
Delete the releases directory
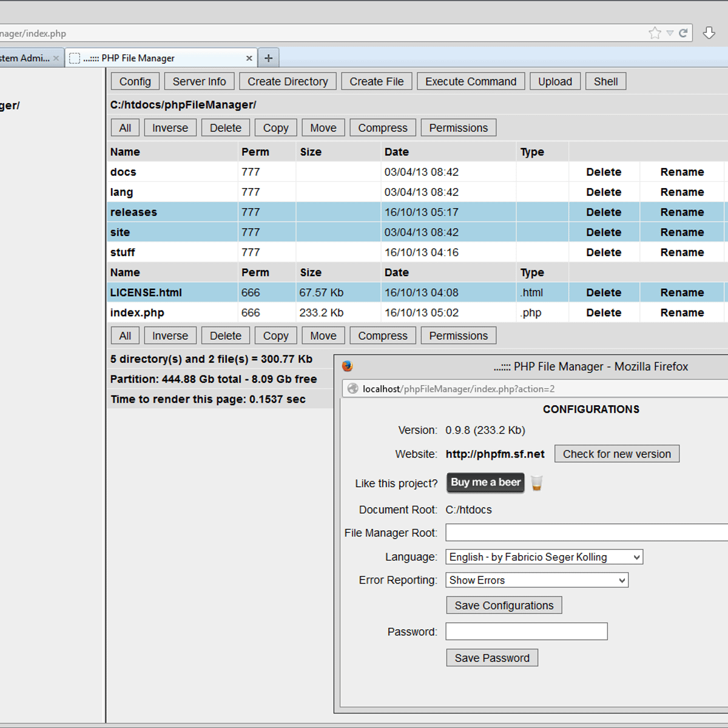click(x=604, y=212)
